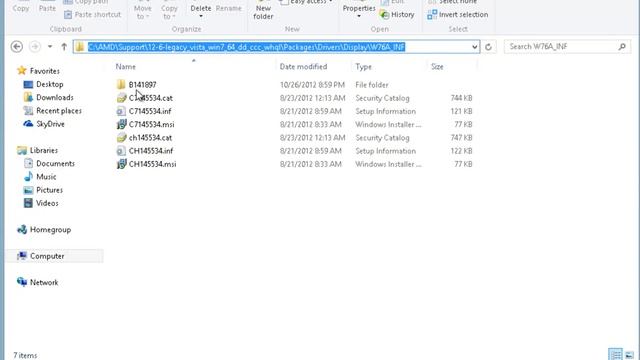Click the ch145534.cat file name
Screen dimensions: 640x360
pos(150,138)
